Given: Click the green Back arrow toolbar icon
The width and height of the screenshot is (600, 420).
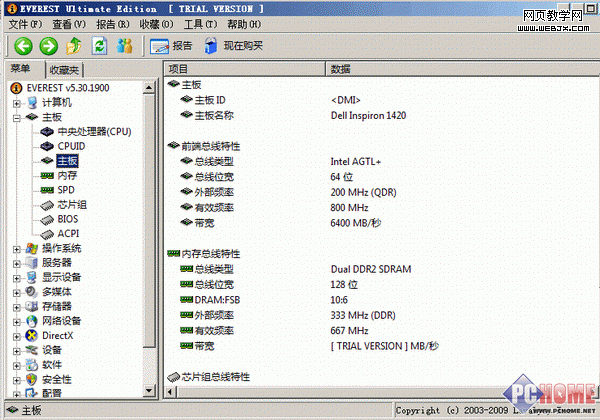Looking at the screenshot, I should click(x=22, y=45).
